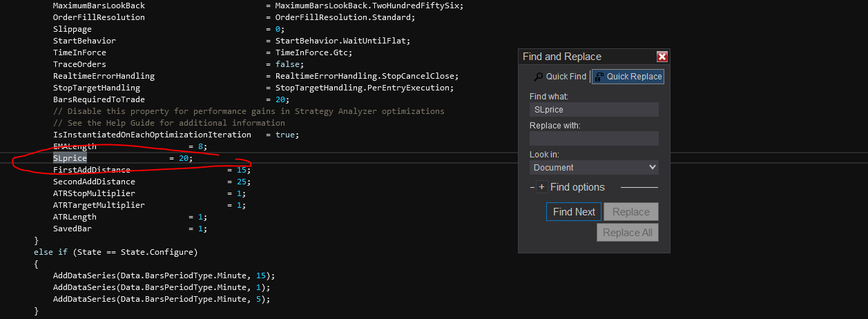Click the "else if (State == State.Configure)" line
This screenshot has width=868, height=319.
click(x=115, y=252)
